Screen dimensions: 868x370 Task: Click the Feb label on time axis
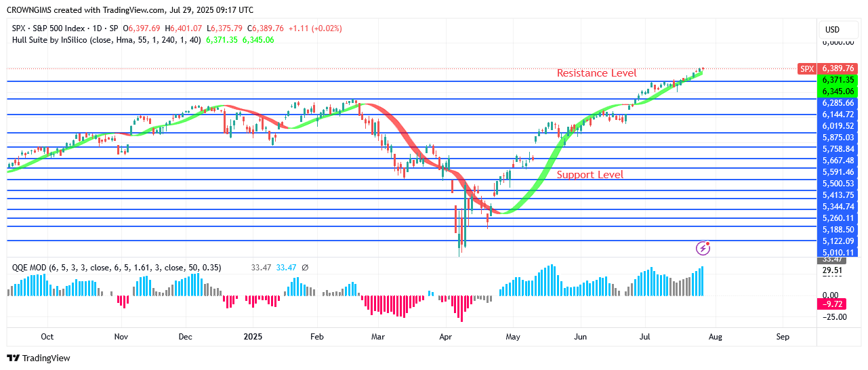[x=316, y=336]
